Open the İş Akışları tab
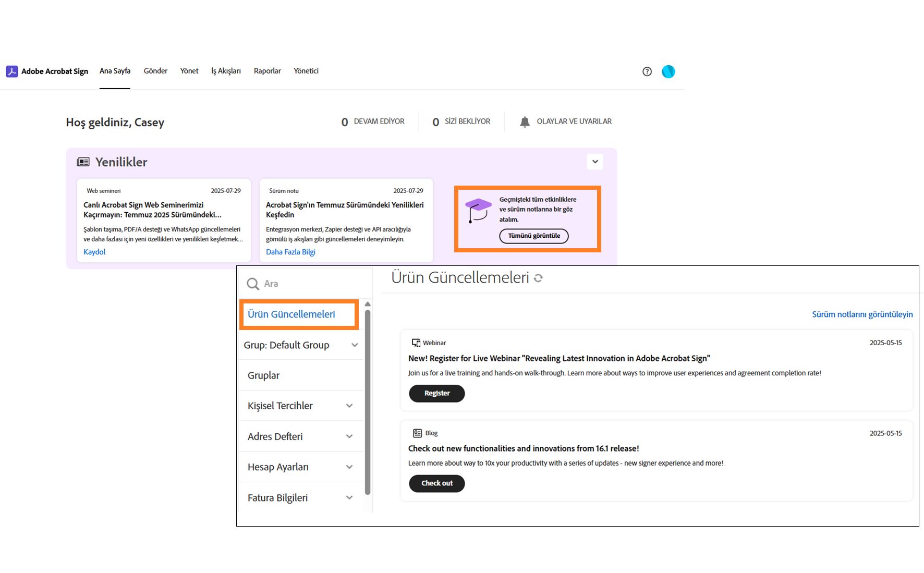 pos(226,71)
